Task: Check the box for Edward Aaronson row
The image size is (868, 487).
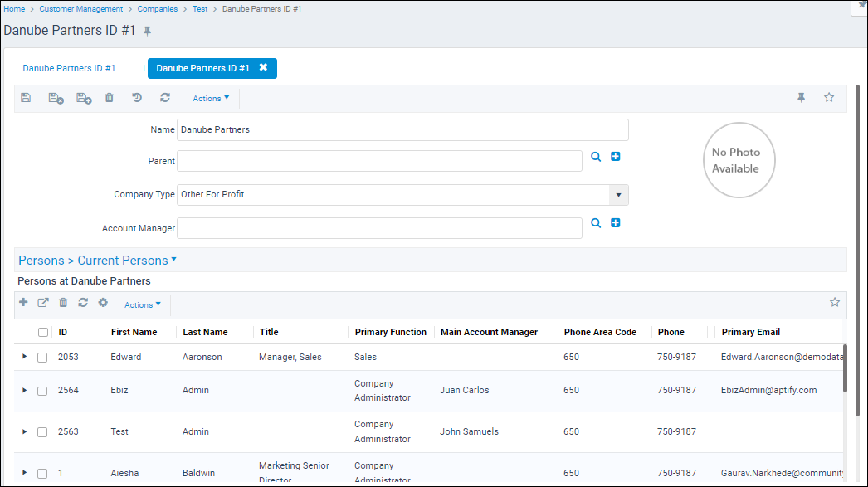Action: [42, 358]
